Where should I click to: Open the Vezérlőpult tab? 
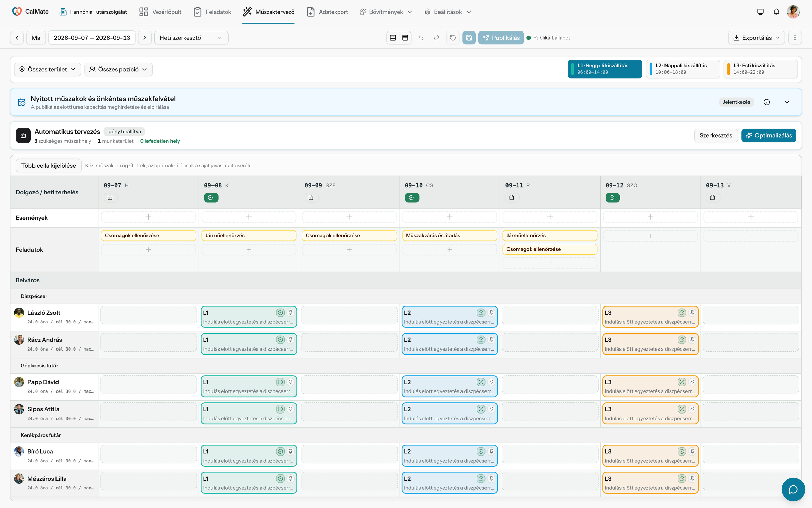click(160, 12)
